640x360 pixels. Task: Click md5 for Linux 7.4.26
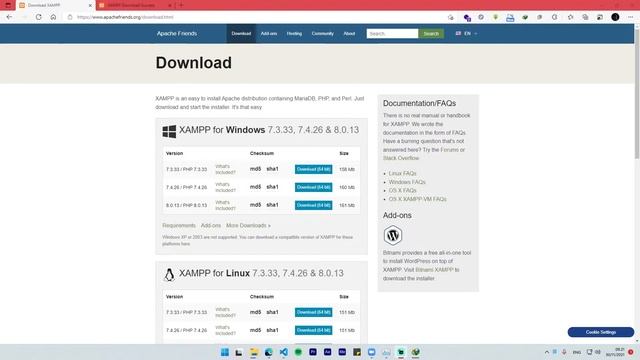[x=256, y=330]
